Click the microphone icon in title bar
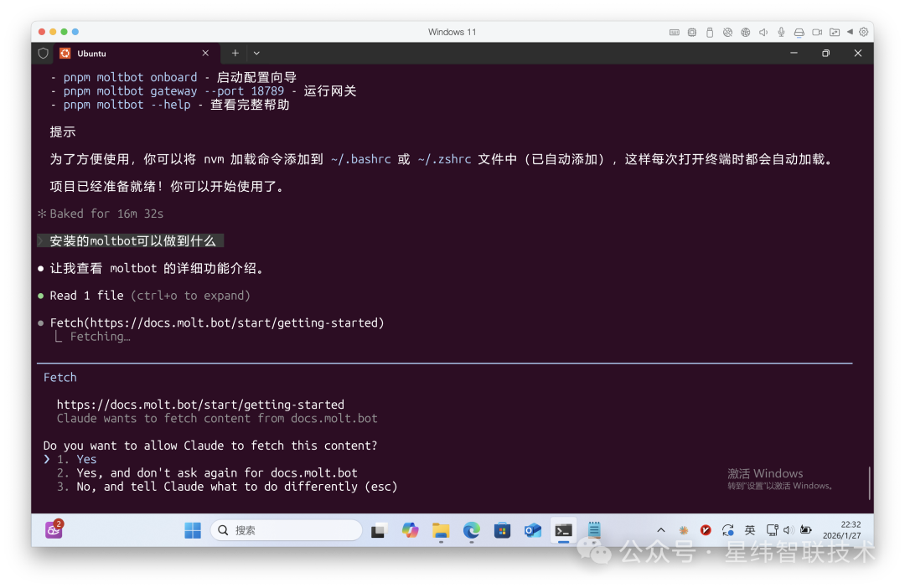 (x=781, y=32)
